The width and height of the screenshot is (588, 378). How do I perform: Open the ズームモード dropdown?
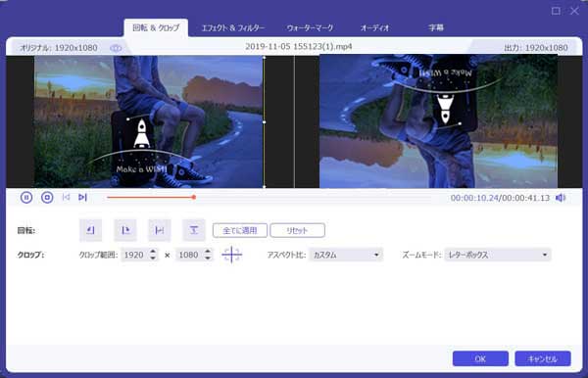coord(498,255)
